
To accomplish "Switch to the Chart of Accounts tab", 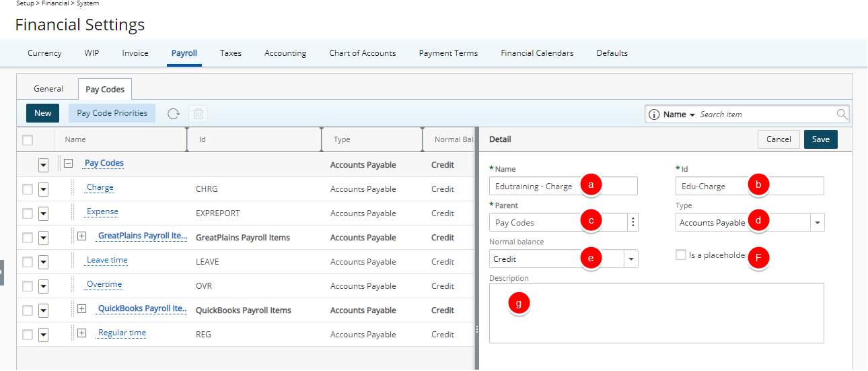I will [x=362, y=53].
